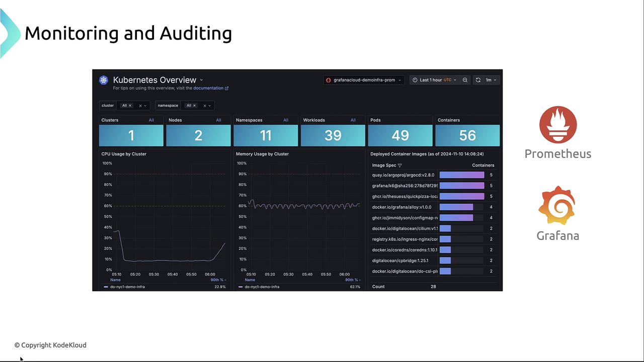Refresh the dashboard with the refresh icon
This screenshot has width=644, height=362.
point(478,80)
